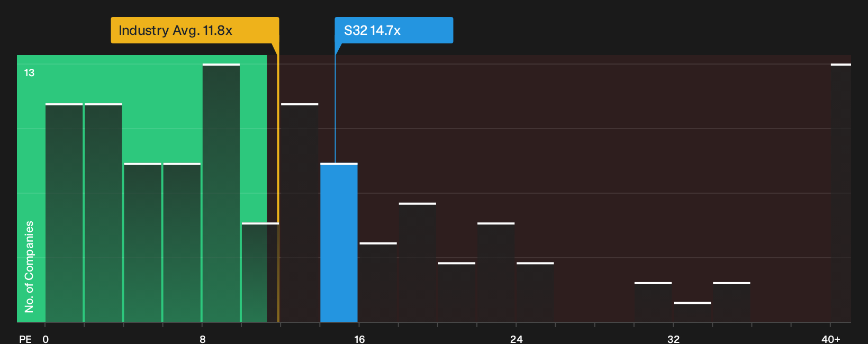Click the bar just left of PE 32

[x=653, y=302]
